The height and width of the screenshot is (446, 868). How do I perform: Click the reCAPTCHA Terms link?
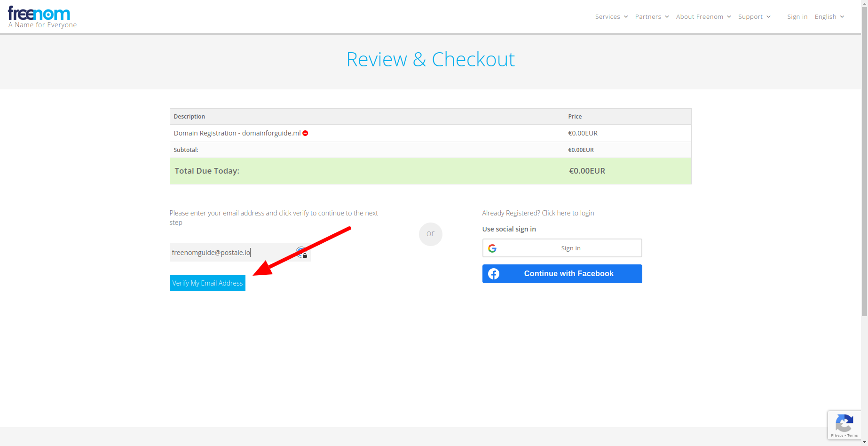tap(852, 436)
